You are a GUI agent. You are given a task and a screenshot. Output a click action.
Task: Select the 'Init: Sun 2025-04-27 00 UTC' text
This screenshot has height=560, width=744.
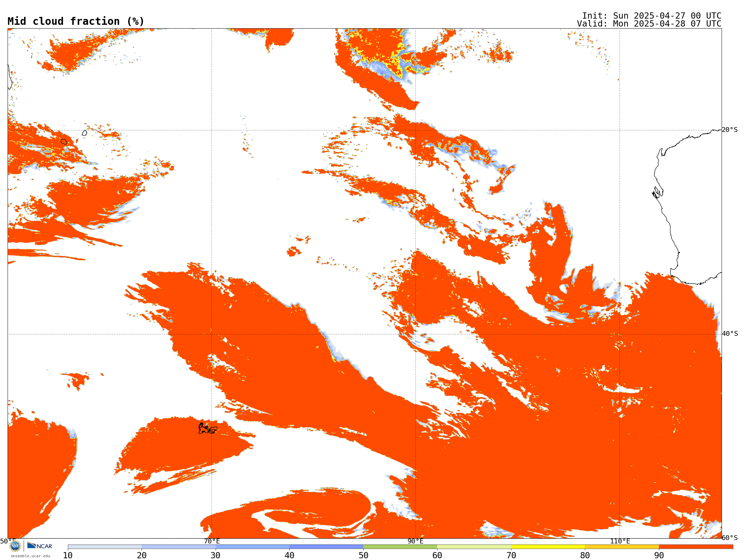[x=652, y=16]
